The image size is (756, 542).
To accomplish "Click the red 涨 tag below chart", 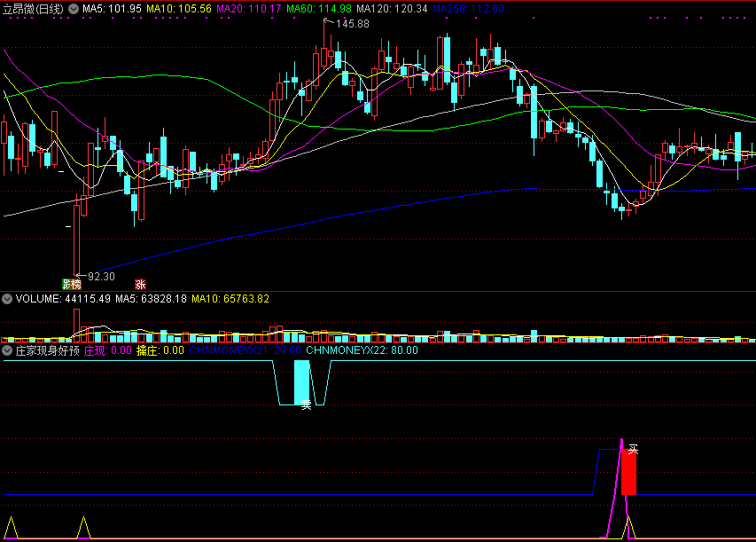I will click(x=140, y=284).
